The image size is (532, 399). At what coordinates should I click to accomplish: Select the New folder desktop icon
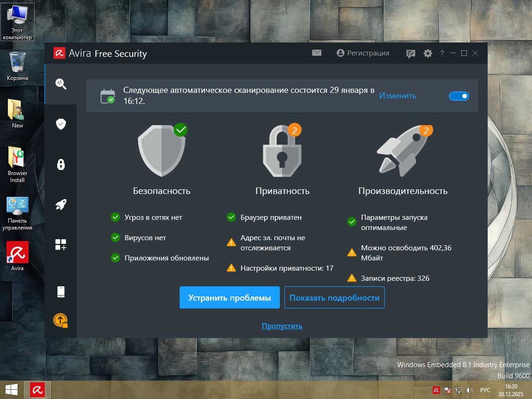coord(17,114)
